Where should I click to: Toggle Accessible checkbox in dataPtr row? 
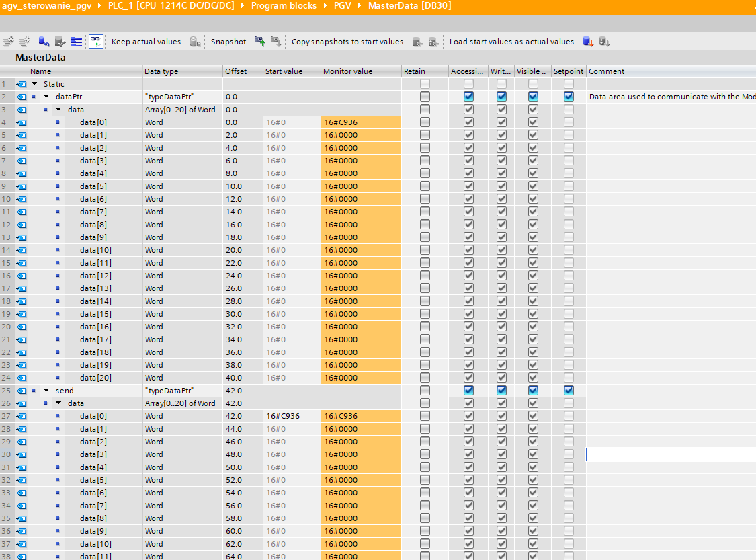468,97
